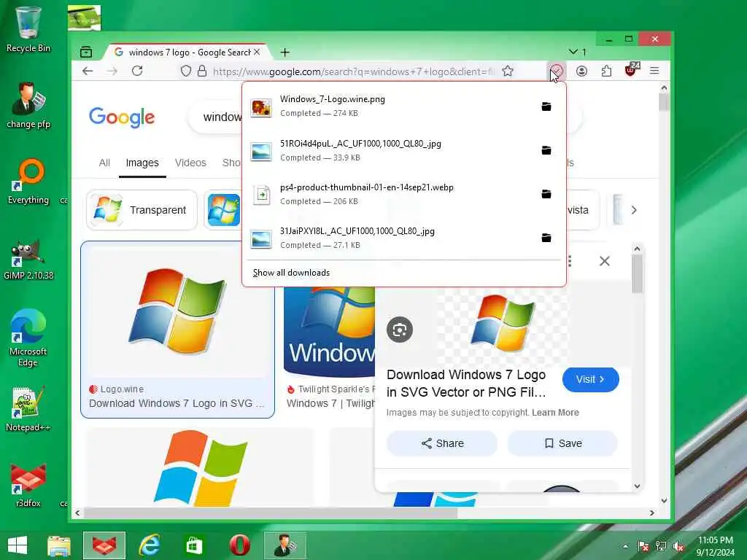Open the browser hamburger menu
Image resolution: width=747 pixels, height=560 pixels.
[x=654, y=71]
